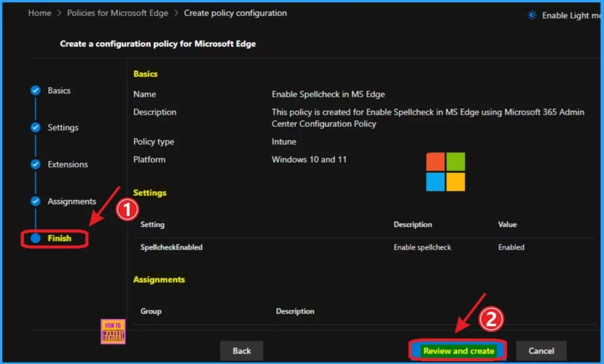Click the Enabled value cell
The image size is (604, 364).
(511, 247)
